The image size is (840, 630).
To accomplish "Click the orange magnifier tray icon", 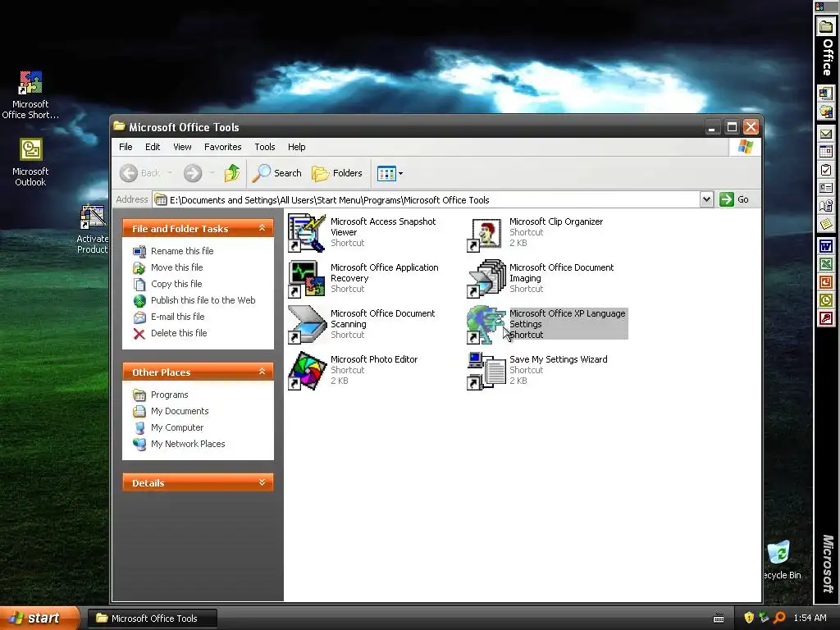I will click(x=779, y=618).
